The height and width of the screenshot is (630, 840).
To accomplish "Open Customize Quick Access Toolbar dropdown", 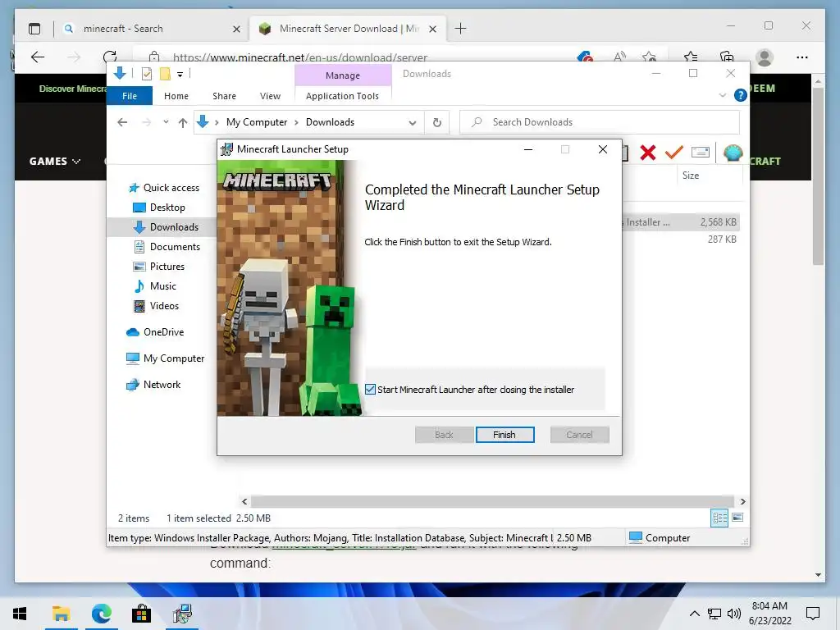I will tap(180, 75).
